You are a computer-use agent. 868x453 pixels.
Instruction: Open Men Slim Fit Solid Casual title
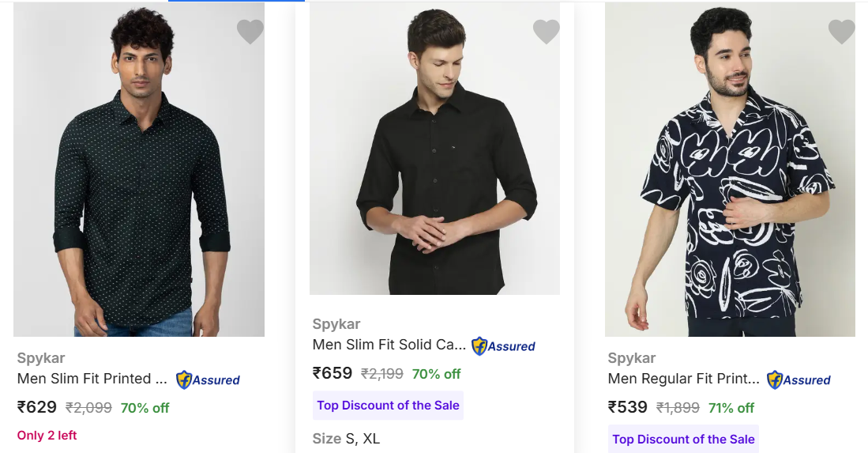point(389,345)
